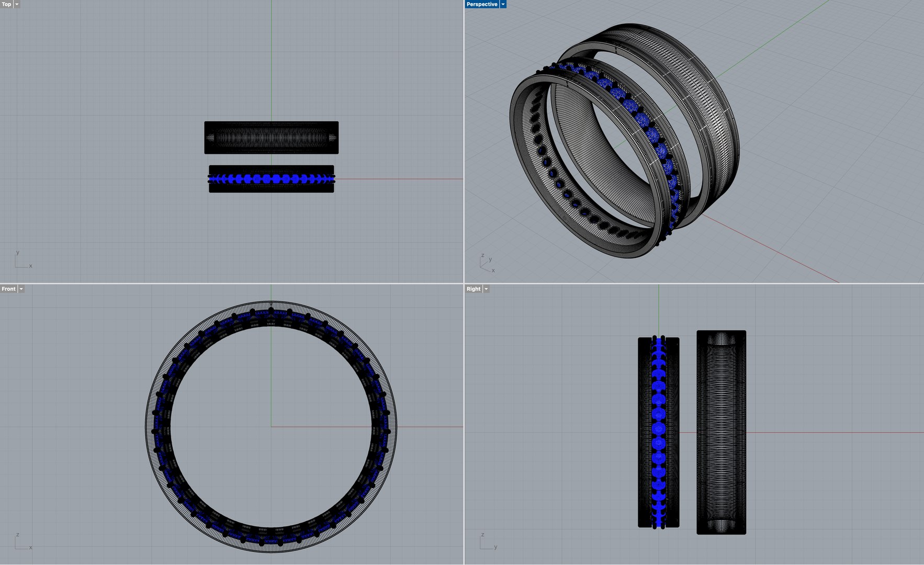924x565 pixels.
Task: Select the gemstone band in Right view
Action: pyautogui.click(x=658, y=432)
